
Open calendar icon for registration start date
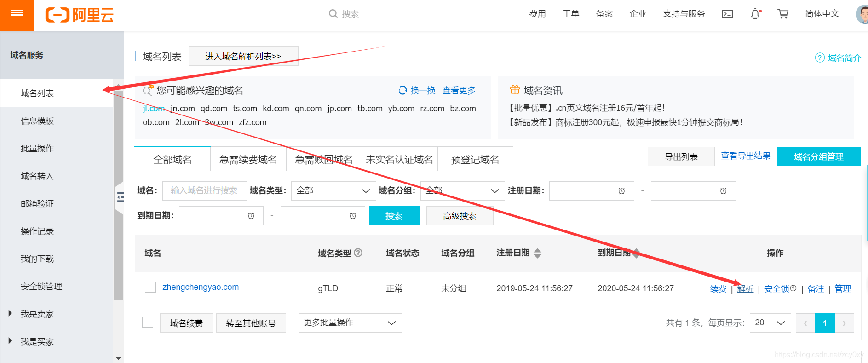621,191
